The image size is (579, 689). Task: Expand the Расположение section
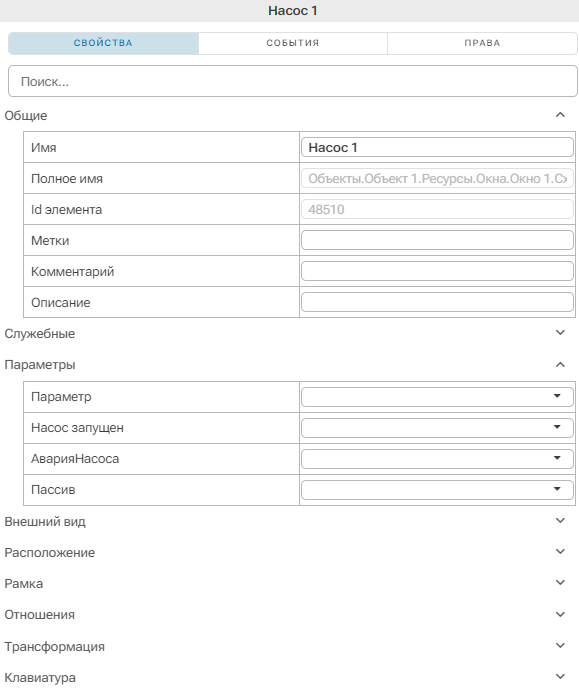click(560, 552)
